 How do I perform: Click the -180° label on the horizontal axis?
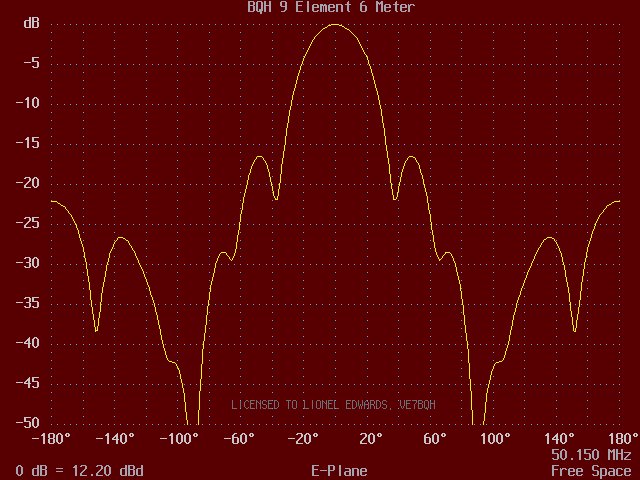point(50,439)
